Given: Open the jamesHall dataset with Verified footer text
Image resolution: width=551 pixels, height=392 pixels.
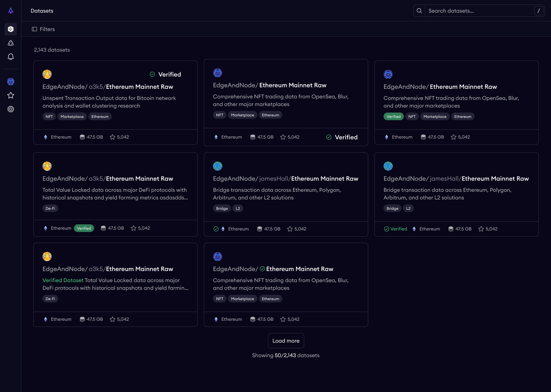Looking at the screenshot, I should [x=495, y=179].
